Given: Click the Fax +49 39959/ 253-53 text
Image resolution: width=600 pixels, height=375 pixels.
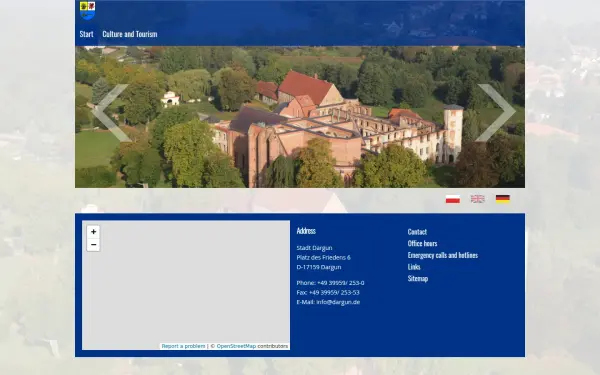Looking at the screenshot, I should (328, 292).
